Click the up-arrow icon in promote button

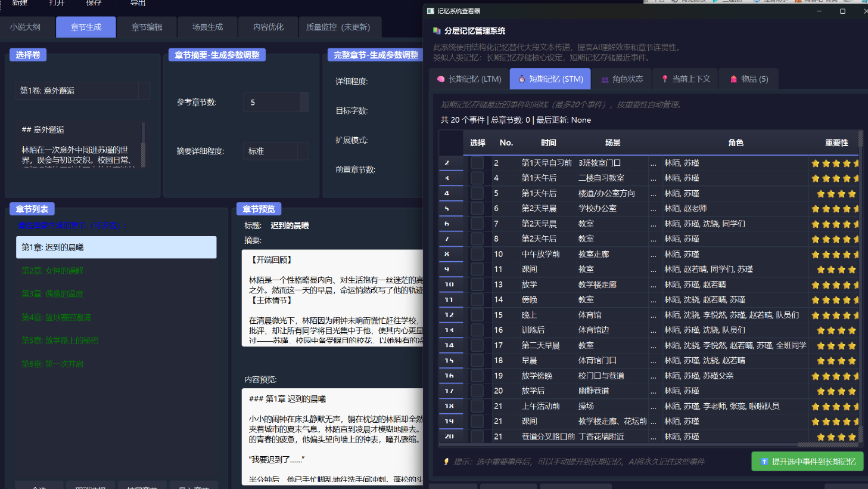[x=764, y=462]
